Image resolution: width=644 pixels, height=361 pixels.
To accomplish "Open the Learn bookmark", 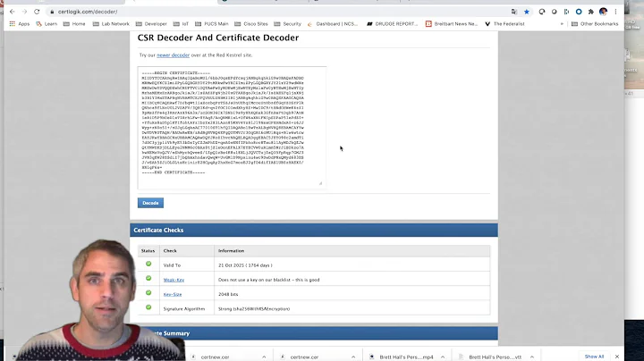I will coord(47,24).
